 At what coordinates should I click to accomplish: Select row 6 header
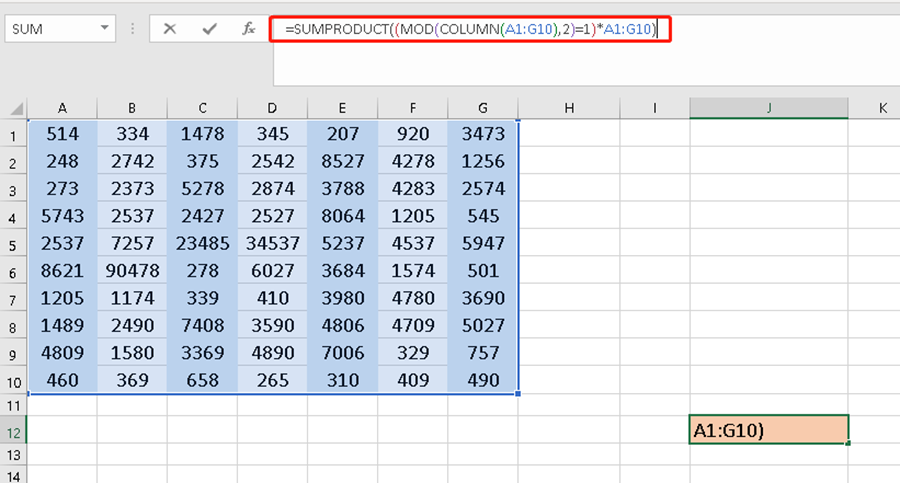pyautogui.click(x=13, y=271)
